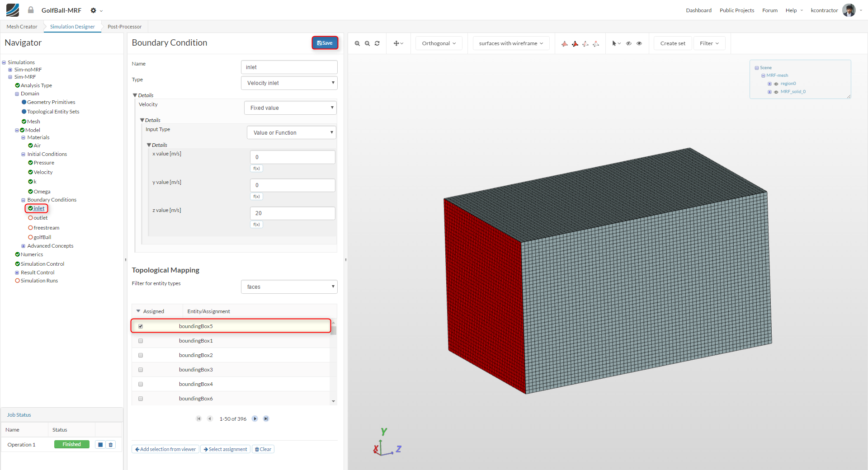Reset the 3D view with refresh icon
The image size is (868, 470).
[377, 43]
